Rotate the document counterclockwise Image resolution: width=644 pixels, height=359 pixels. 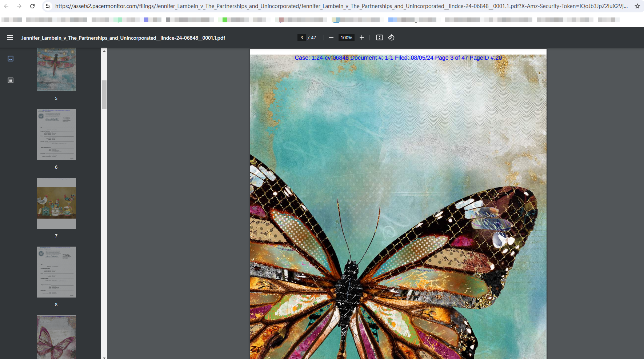pyautogui.click(x=391, y=37)
